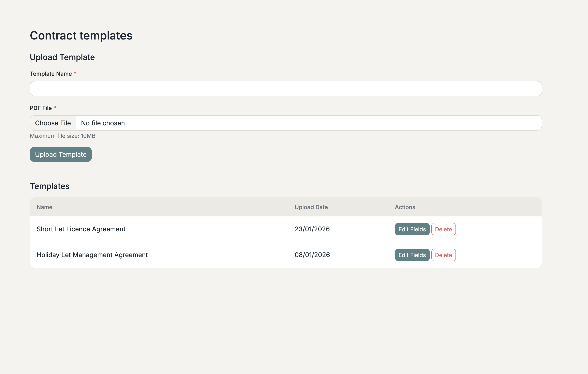Screen dimensions: 588x374
Task: Click the upload date 08/01/2026
Action: 312,255
